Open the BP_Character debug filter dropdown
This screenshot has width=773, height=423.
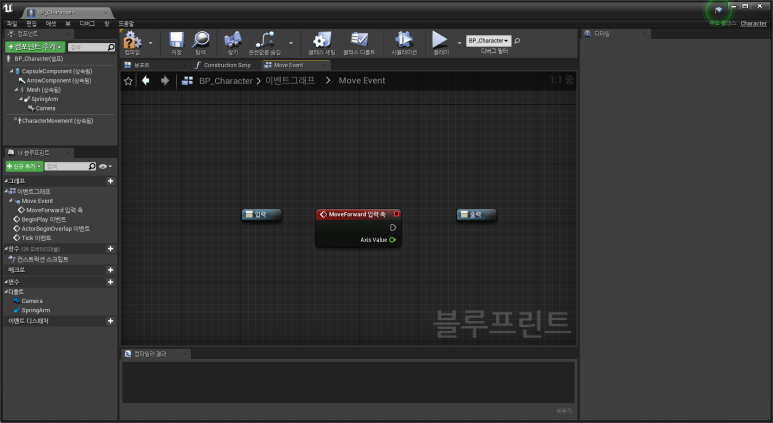489,40
